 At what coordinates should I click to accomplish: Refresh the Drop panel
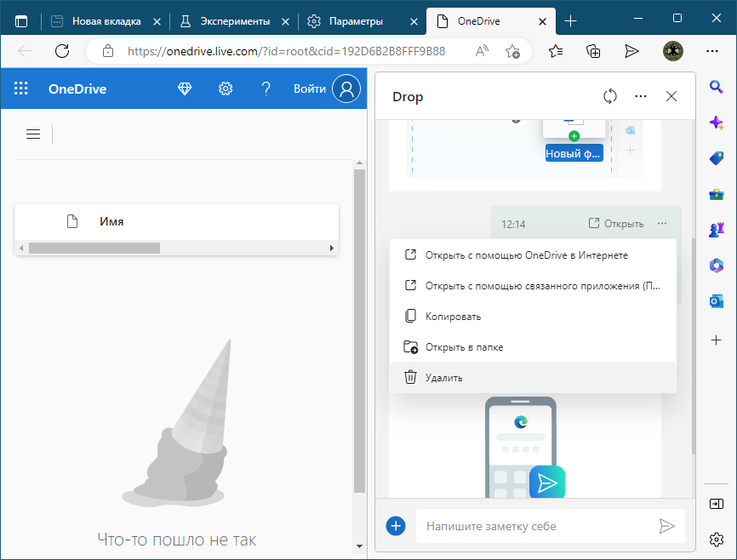tap(609, 96)
